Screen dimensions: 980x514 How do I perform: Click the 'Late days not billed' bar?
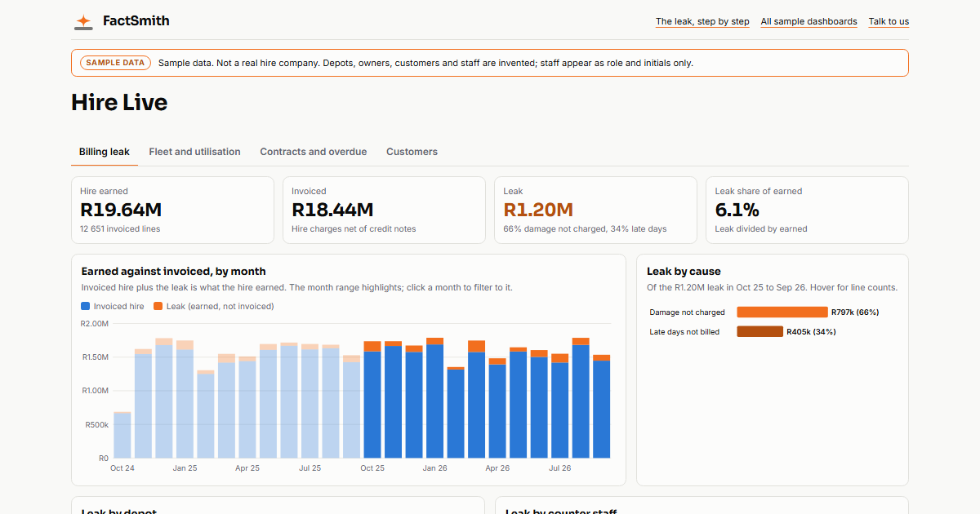click(760, 332)
